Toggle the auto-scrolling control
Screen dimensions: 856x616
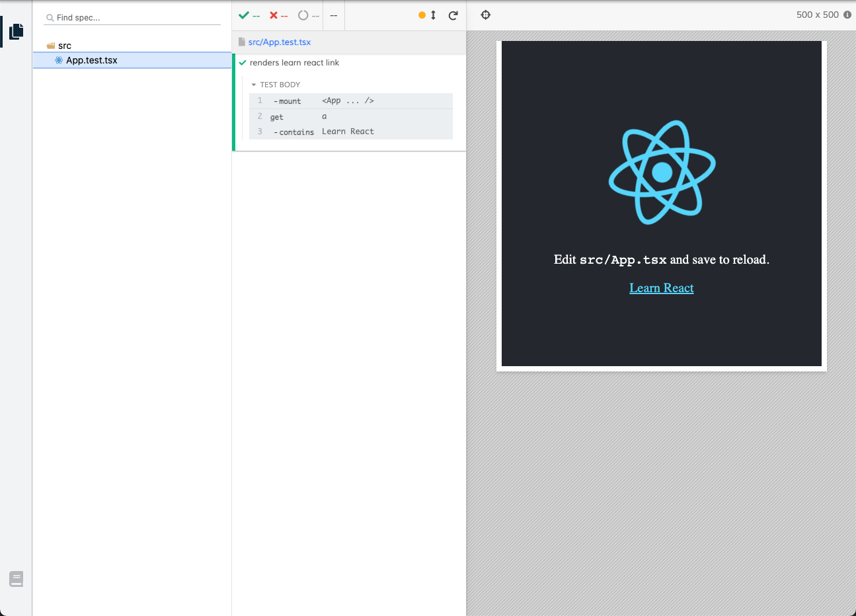(x=427, y=15)
